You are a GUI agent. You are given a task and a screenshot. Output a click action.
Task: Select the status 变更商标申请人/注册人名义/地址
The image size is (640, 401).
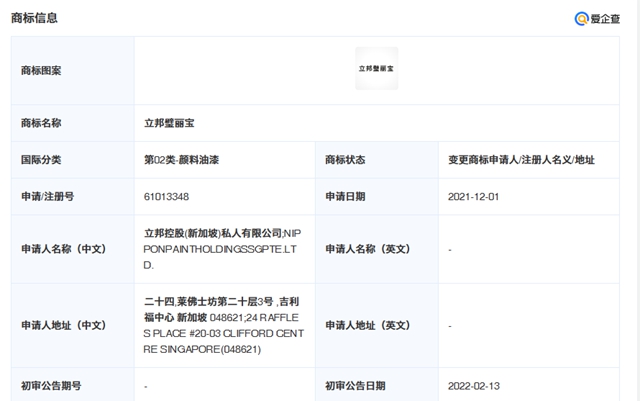521,160
